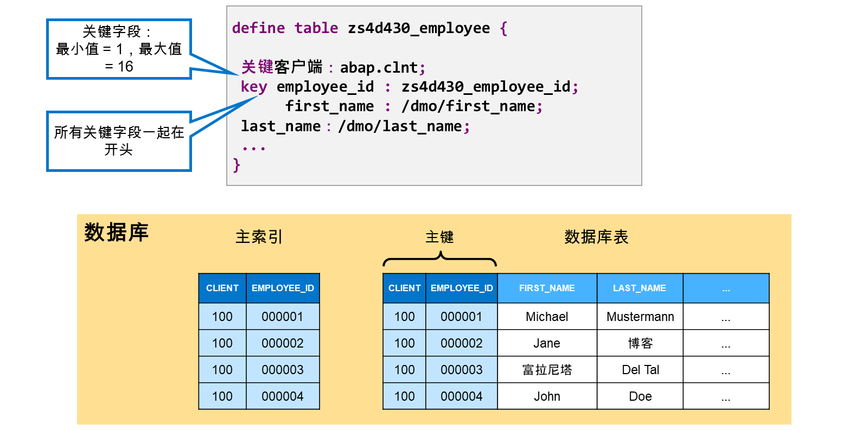The height and width of the screenshot is (430, 868).
Task: Select the FIRST_NAME column header
Action: click(547, 288)
